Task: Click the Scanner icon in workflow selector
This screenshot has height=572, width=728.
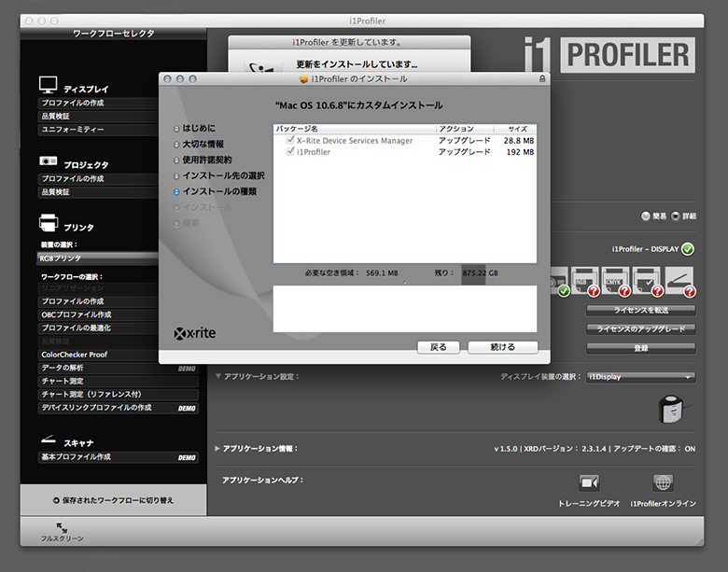Action: (x=49, y=440)
